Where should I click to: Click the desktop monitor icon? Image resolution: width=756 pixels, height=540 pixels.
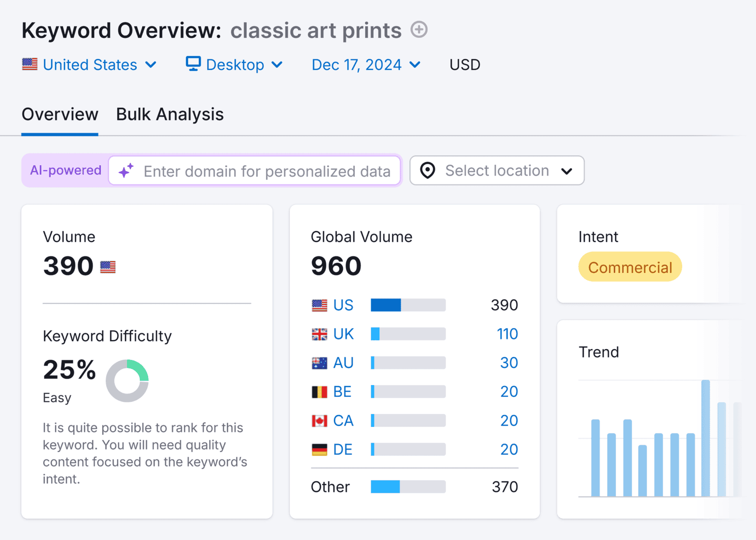click(193, 64)
